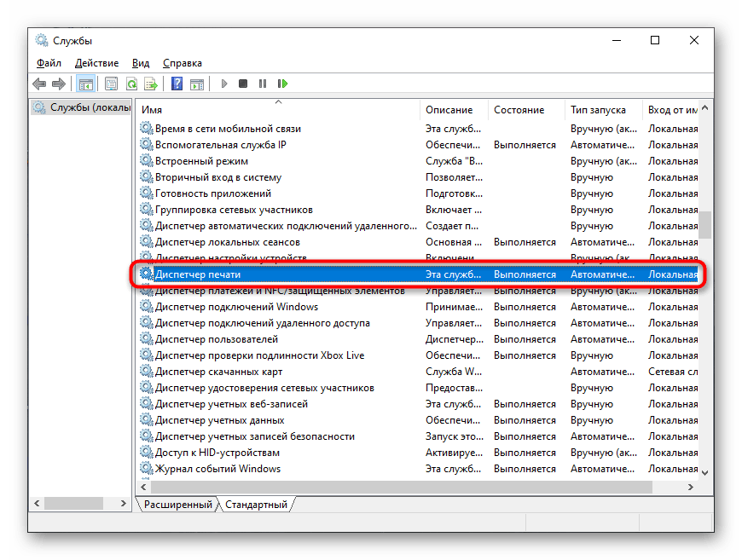Click the Refresh toolbar icon
This screenshot has height=560, width=742.
click(131, 84)
